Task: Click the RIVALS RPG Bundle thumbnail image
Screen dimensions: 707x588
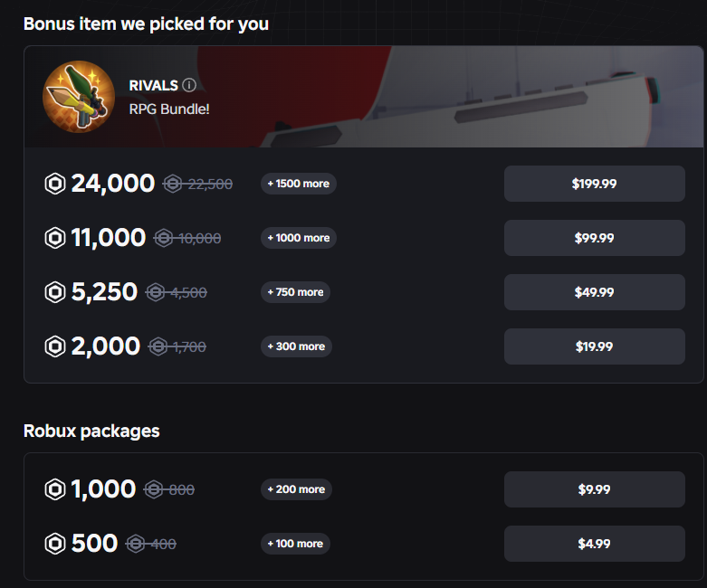Action: coord(79,97)
